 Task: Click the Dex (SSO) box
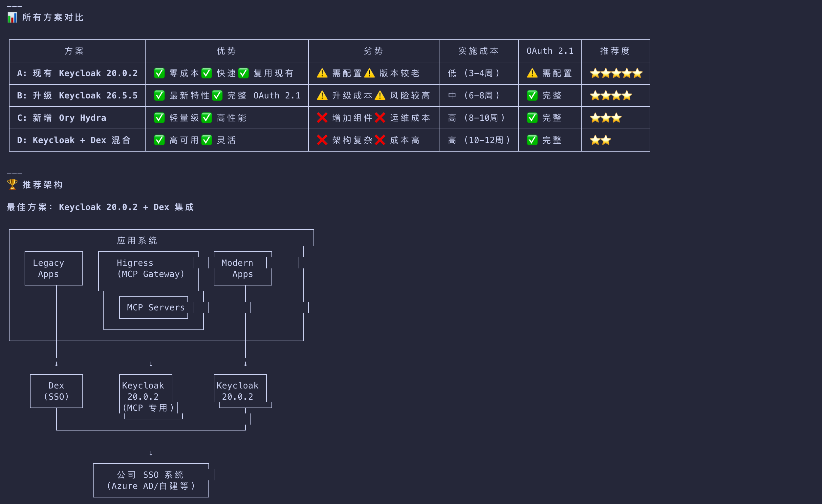pyautogui.click(x=56, y=391)
